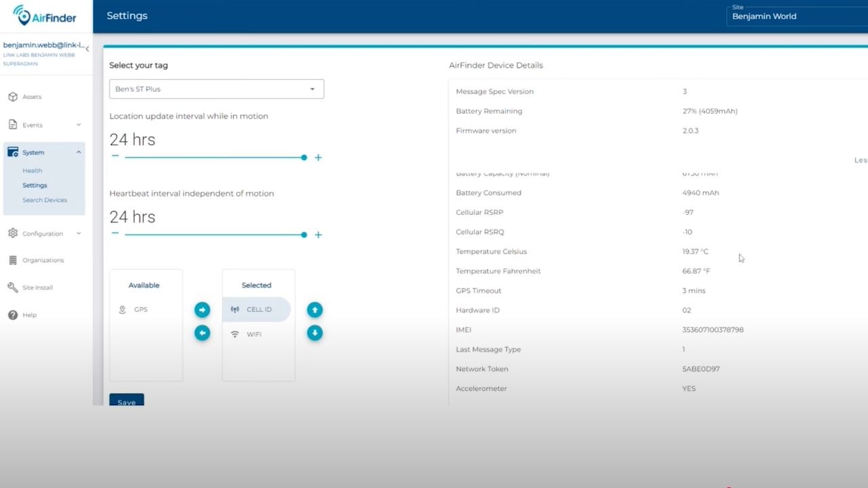Click the heartbeat interval slider handle
The width and height of the screenshot is (868, 488).
coord(304,235)
